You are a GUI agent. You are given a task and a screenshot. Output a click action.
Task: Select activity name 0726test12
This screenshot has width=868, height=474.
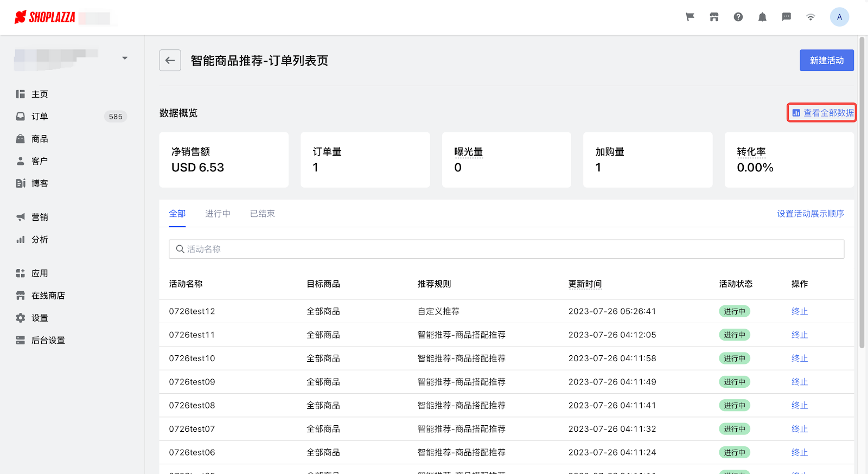coord(192,311)
